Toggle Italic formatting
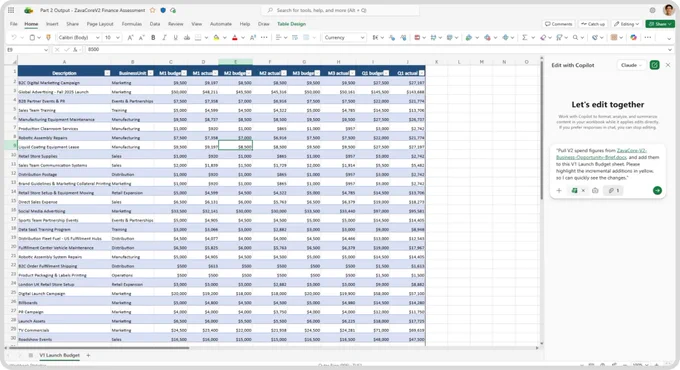The image size is (680, 370). [164, 38]
